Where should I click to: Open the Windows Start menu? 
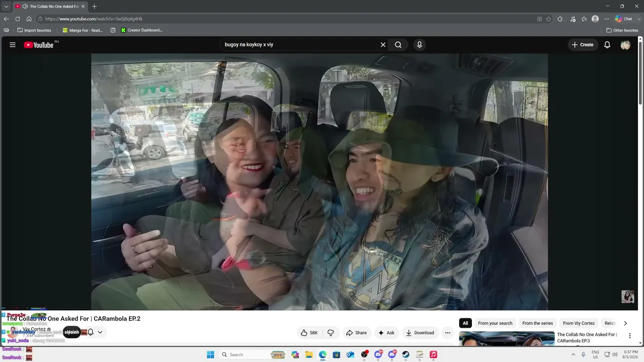(210, 354)
